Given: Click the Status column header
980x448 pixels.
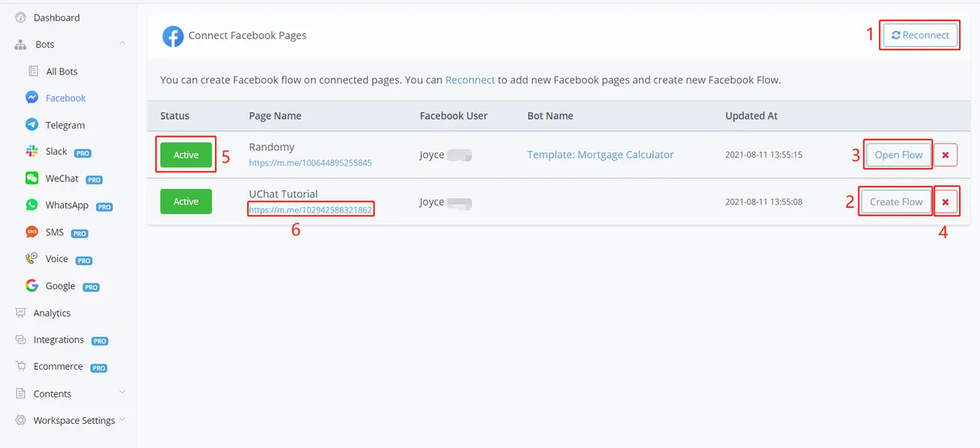Looking at the screenshot, I should 174,116.
